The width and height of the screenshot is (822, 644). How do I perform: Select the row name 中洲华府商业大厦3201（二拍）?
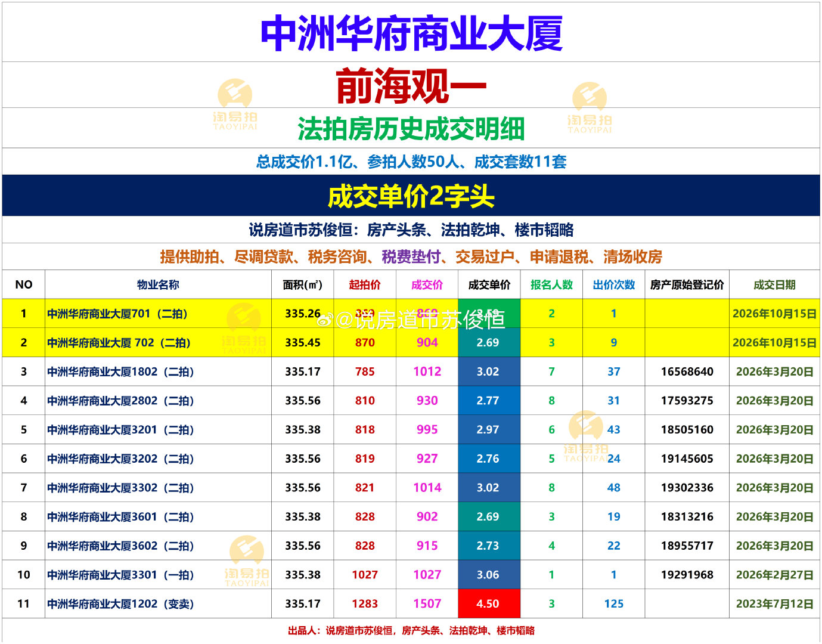click(x=120, y=430)
